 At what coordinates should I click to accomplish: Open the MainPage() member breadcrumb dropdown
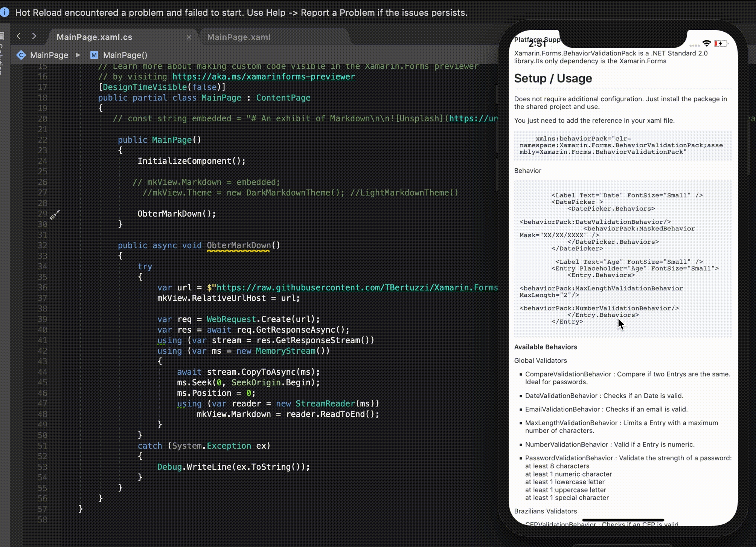click(x=125, y=55)
